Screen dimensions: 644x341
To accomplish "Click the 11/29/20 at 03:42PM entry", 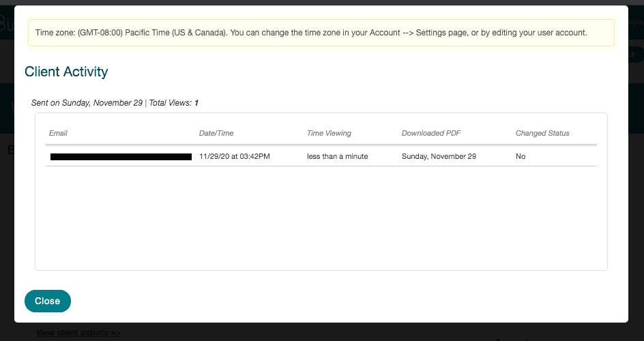I will pyautogui.click(x=235, y=157).
